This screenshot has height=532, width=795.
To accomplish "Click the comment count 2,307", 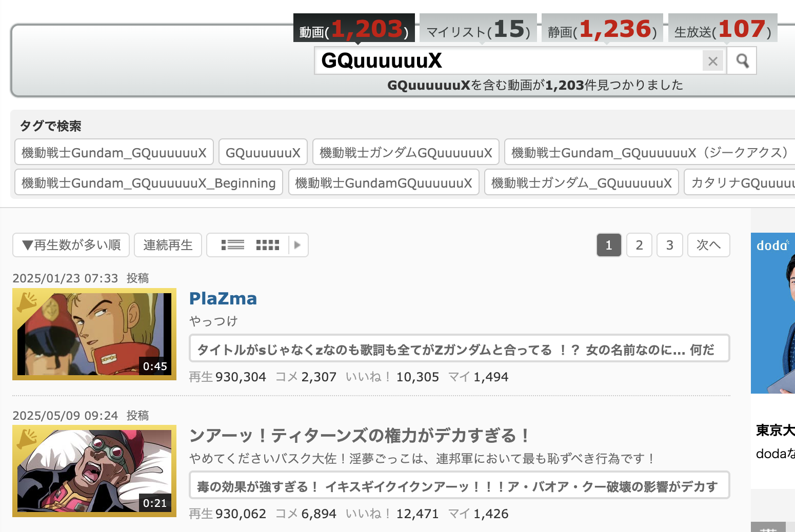I will [x=319, y=377].
